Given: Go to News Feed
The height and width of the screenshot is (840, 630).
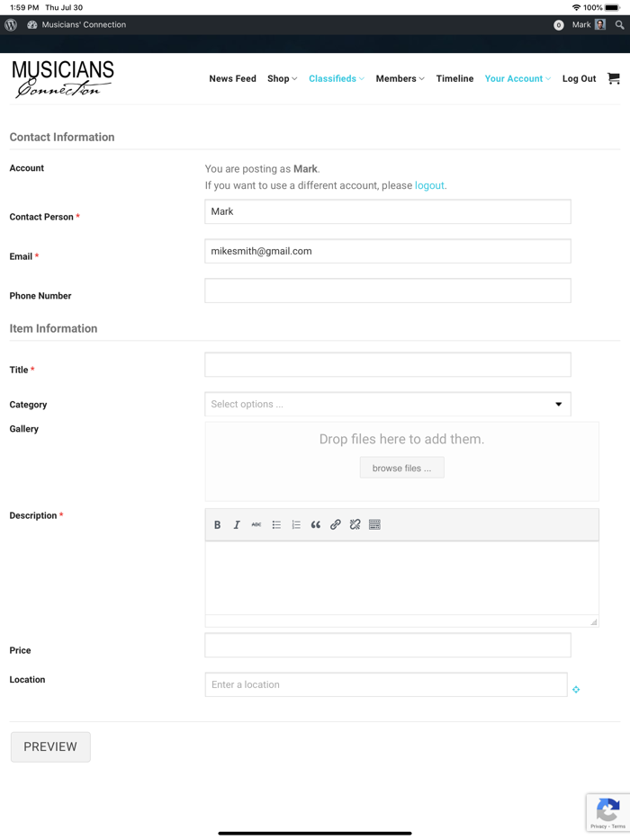Looking at the screenshot, I should coord(233,79).
